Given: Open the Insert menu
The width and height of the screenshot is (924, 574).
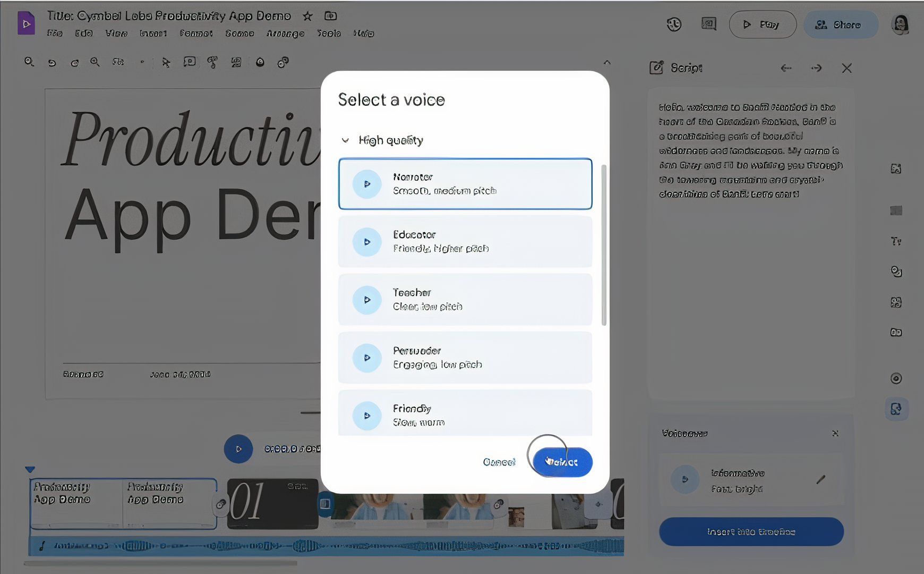Looking at the screenshot, I should tap(153, 33).
